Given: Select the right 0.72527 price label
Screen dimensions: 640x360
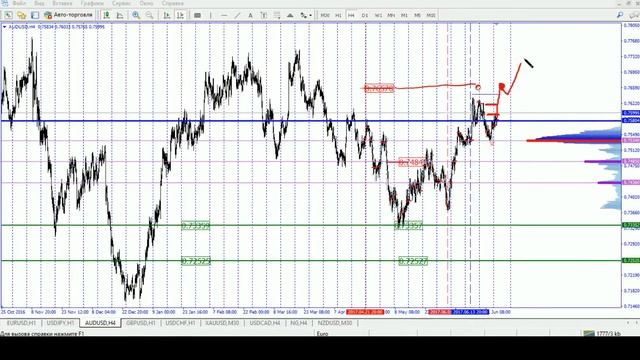Looking at the screenshot, I should 413,261.
